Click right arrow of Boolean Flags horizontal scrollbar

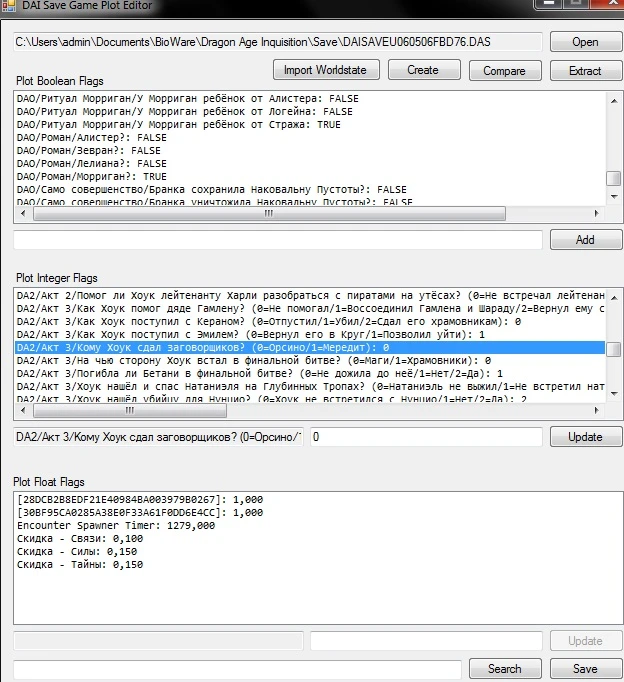[597, 213]
